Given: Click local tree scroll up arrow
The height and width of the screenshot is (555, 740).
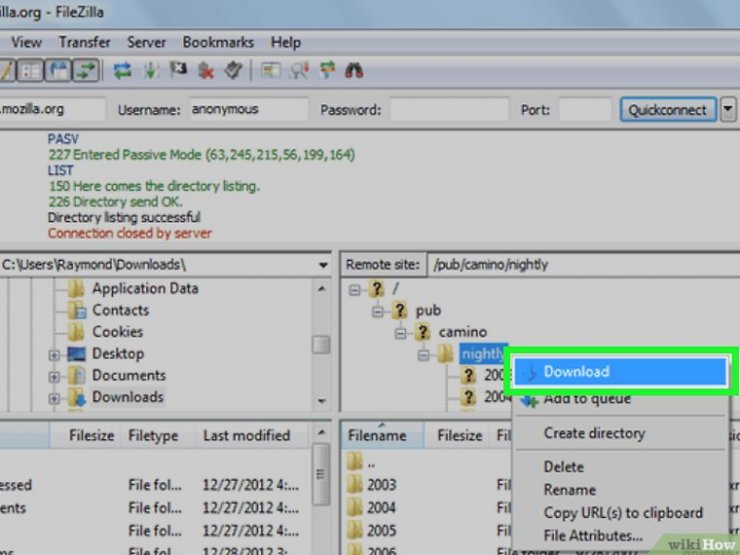Looking at the screenshot, I should pos(321,288).
